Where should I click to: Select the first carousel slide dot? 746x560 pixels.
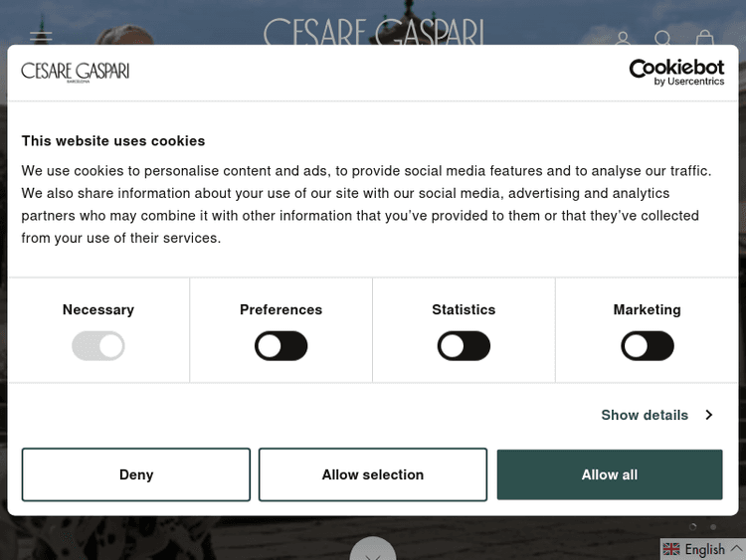coord(693,527)
